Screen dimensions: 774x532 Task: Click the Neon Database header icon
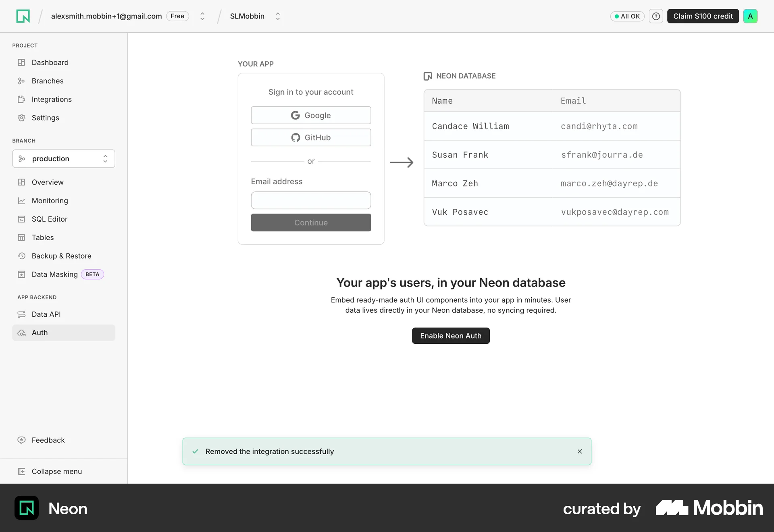coord(428,76)
